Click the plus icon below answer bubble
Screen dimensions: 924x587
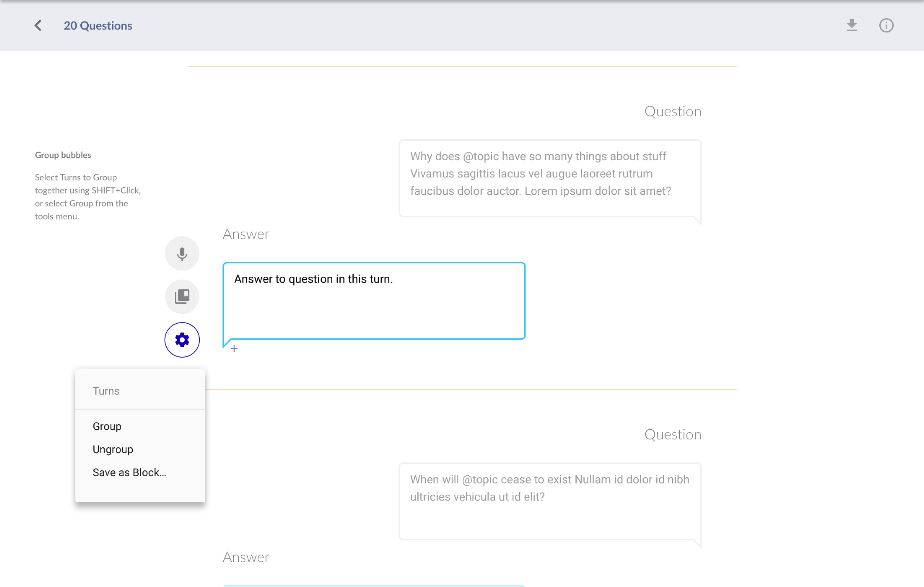(x=234, y=348)
